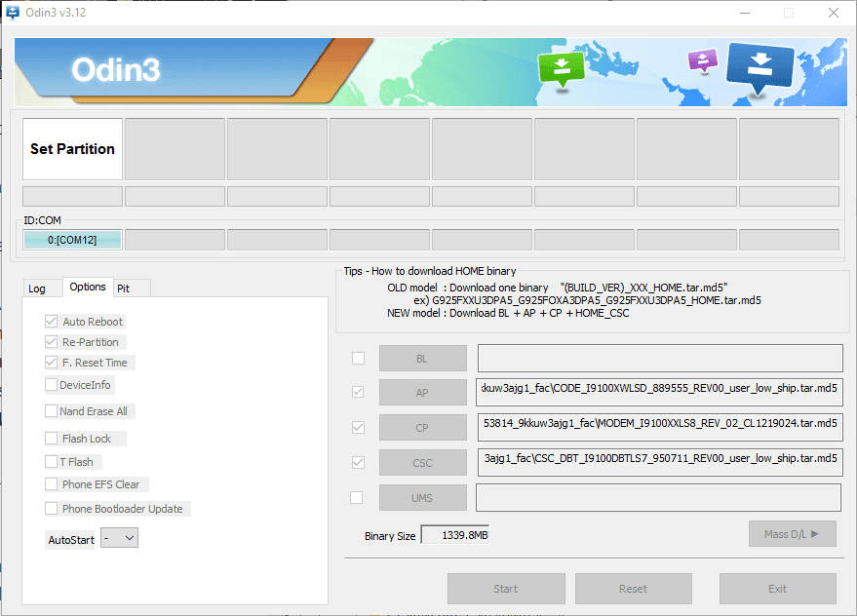857x616 pixels.
Task: Click the CP file button
Action: [x=423, y=428]
